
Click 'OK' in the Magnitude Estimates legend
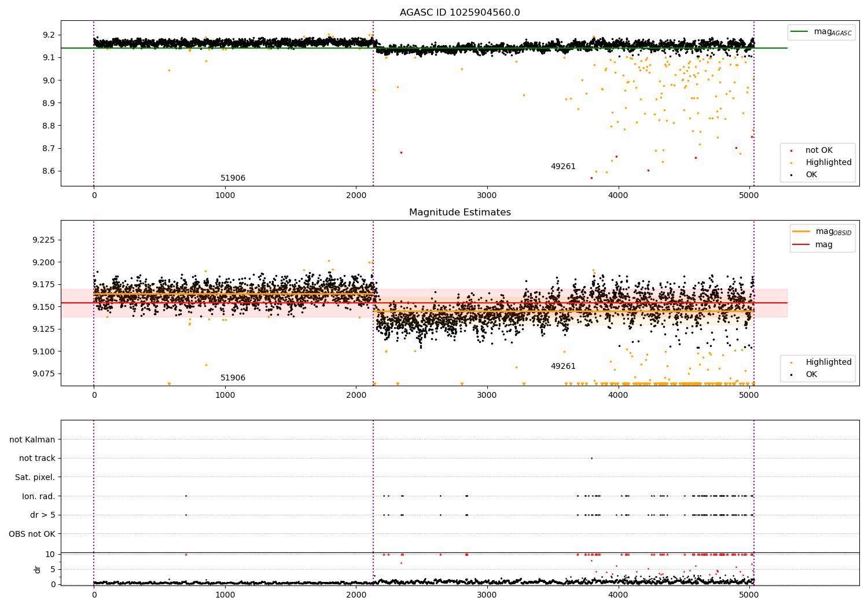coord(811,375)
